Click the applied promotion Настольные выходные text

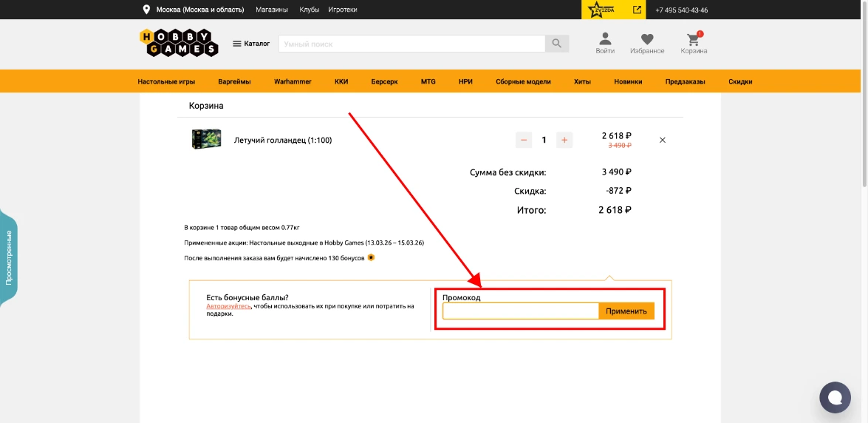point(304,243)
